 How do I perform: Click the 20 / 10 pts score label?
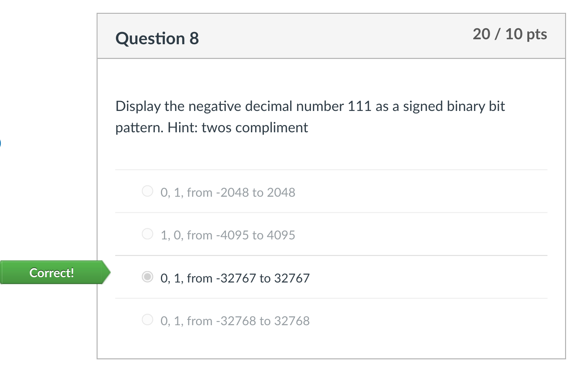pyautogui.click(x=510, y=34)
